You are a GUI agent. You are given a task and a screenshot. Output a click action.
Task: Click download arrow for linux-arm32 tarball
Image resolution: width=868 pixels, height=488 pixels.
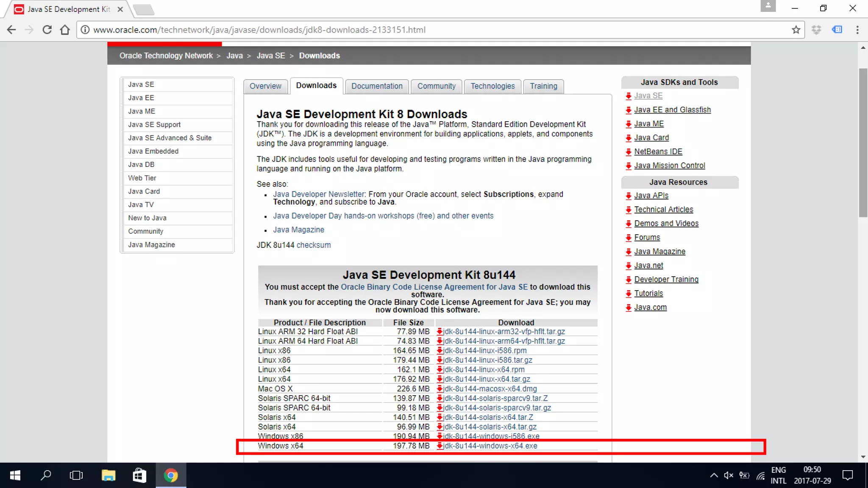tap(440, 332)
